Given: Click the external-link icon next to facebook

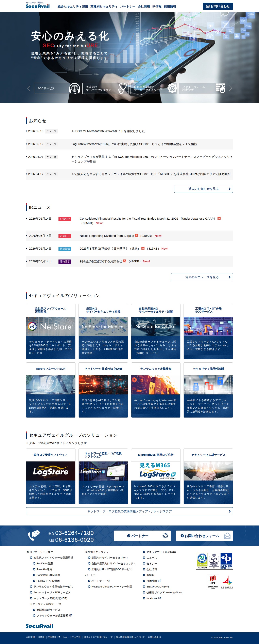Looking at the screenshot, I should click(x=160, y=598).
